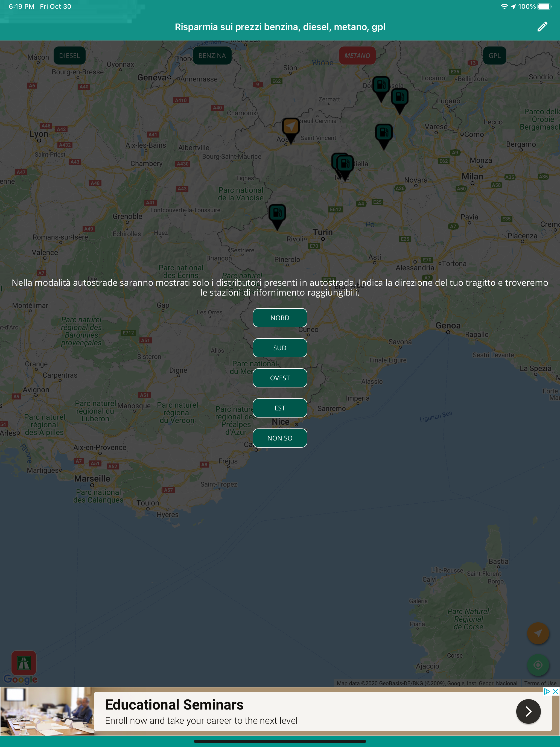560x747 pixels.
Task: Tap NON SO if direction unknown
Action: click(x=280, y=438)
